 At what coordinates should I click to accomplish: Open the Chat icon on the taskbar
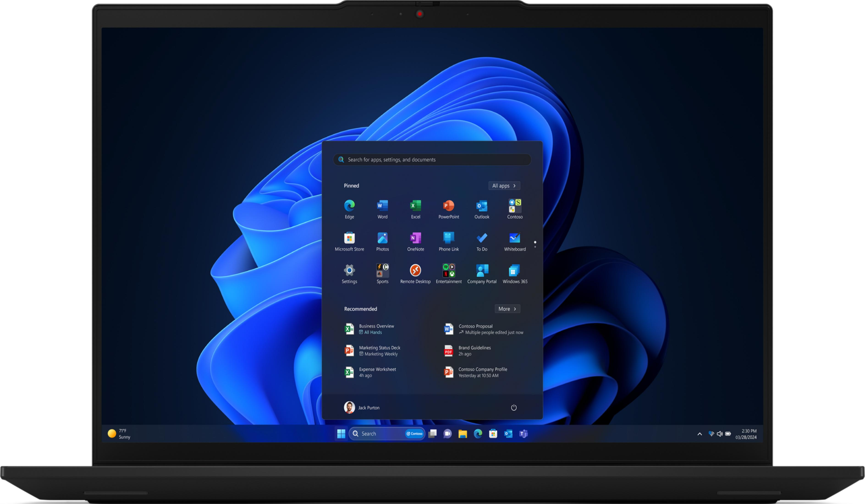(448, 434)
